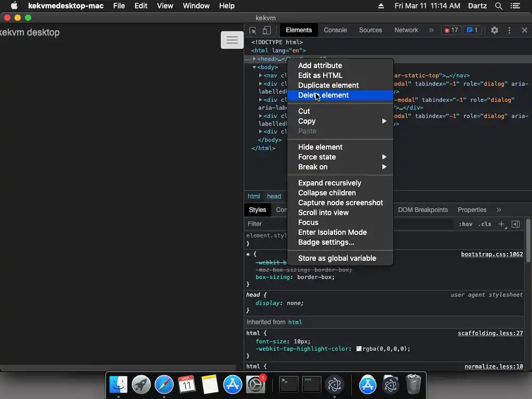Open DevTools three-dot options menu
The width and height of the screenshot is (532, 399).
point(509,30)
